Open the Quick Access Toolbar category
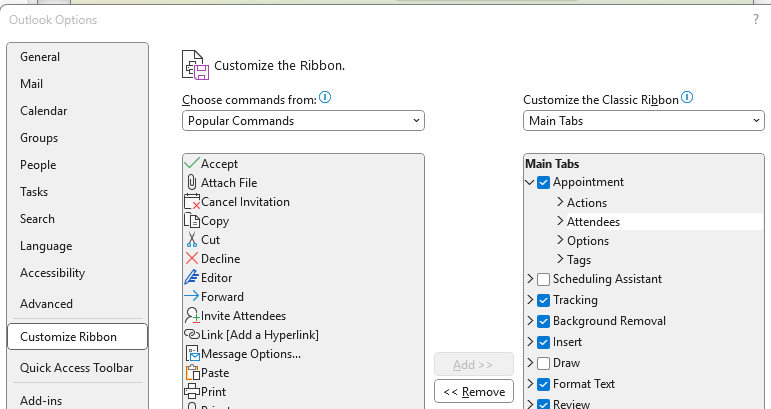Screen dimensions: 771x409 tap(76, 367)
